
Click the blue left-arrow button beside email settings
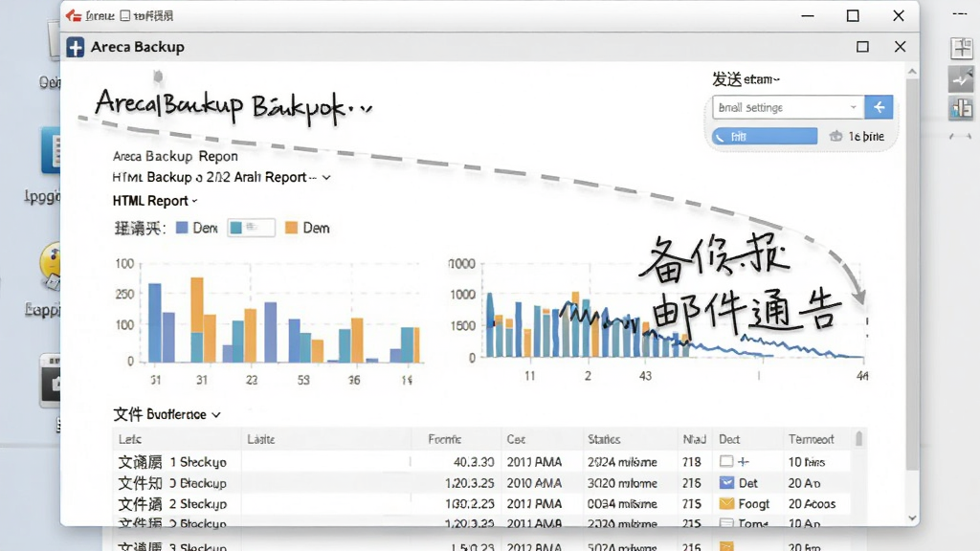coord(879,107)
